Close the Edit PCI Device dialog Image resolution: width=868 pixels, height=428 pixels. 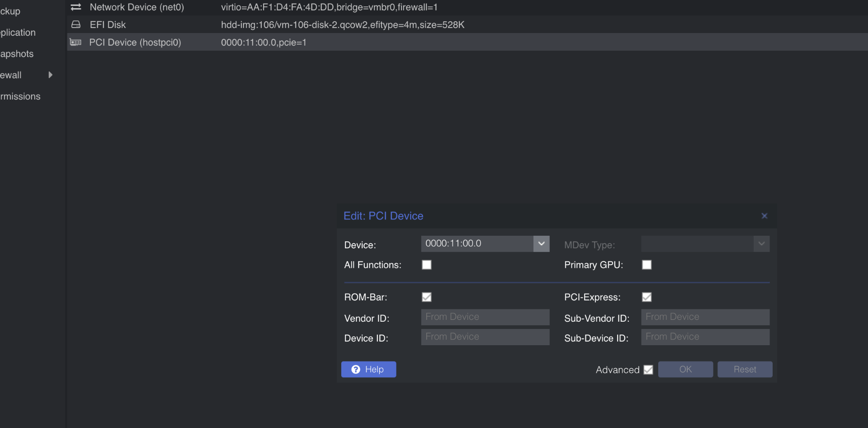click(x=764, y=216)
